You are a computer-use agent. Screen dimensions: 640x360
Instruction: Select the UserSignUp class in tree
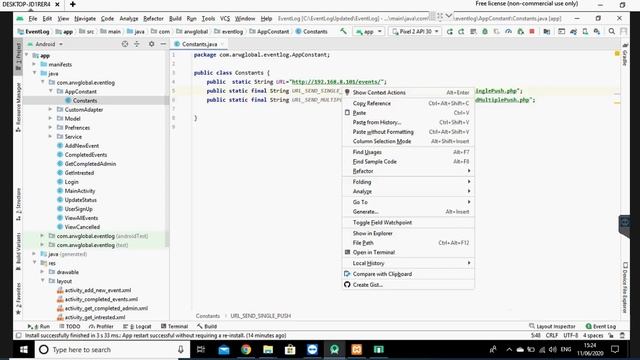(x=75, y=209)
